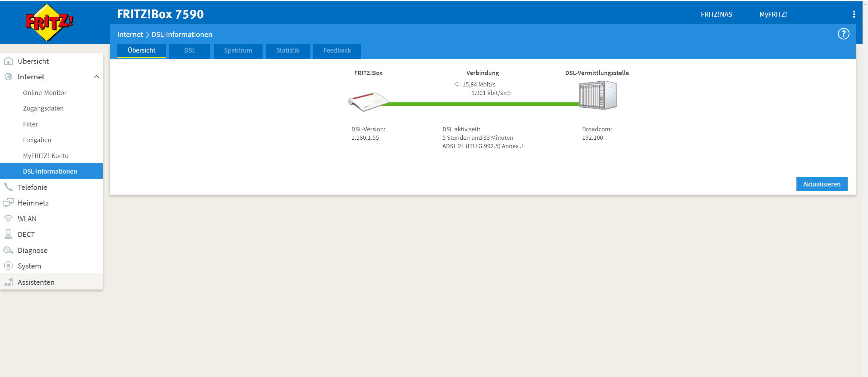Click the 15,84 Mbit/s value
This screenshot has height=377, width=868.
(479, 84)
